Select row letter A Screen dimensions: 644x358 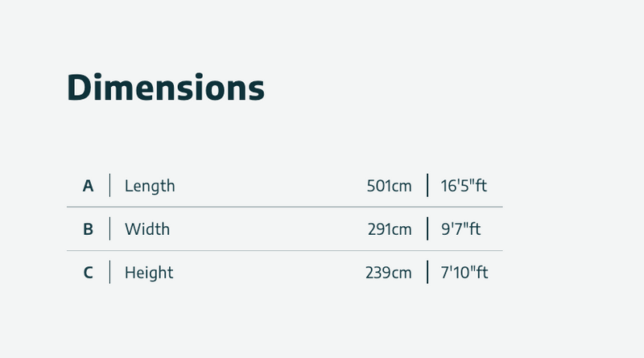point(89,186)
